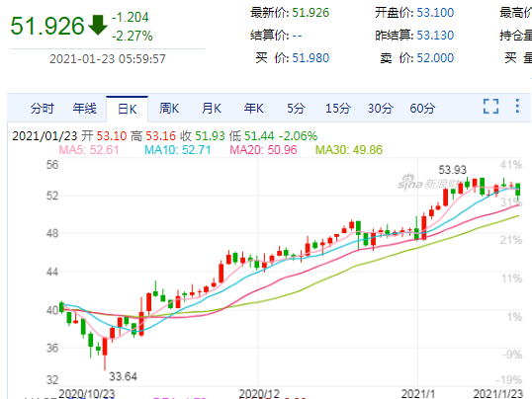532x399 pixels.
Task: Select the 年线 chart tab
Action: pyautogui.click(x=84, y=109)
